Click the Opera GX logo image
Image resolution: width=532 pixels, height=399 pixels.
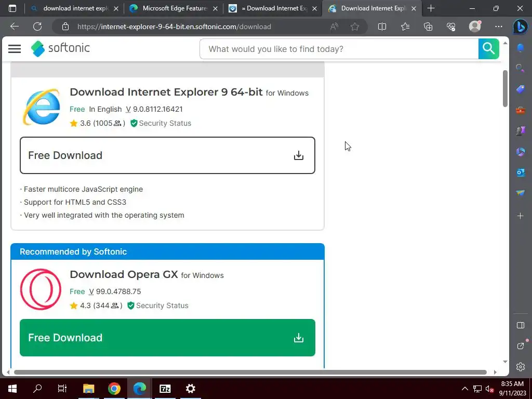(41, 289)
